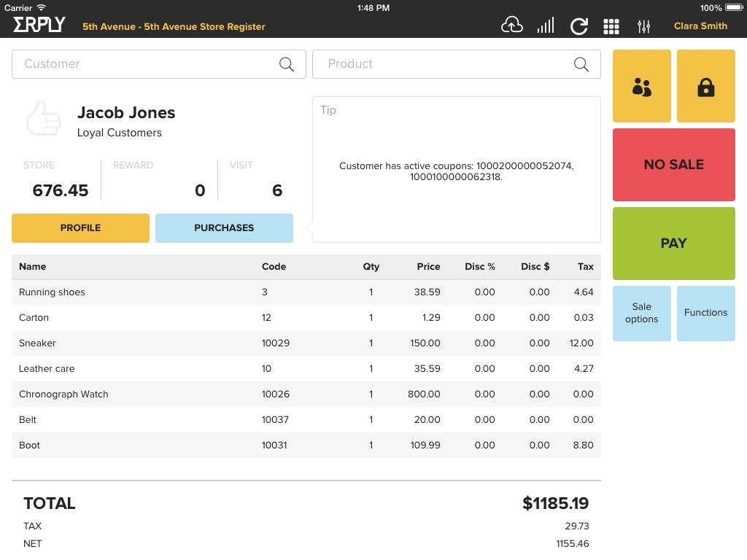
Task: Open Jacob Jones' PROFILE
Action: [80, 228]
